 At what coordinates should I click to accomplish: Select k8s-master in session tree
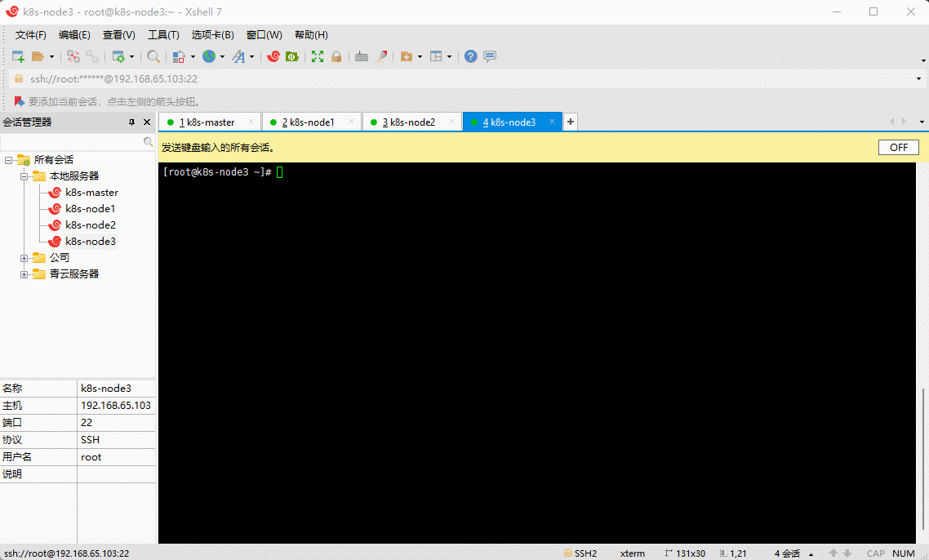pyautogui.click(x=91, y=193)
